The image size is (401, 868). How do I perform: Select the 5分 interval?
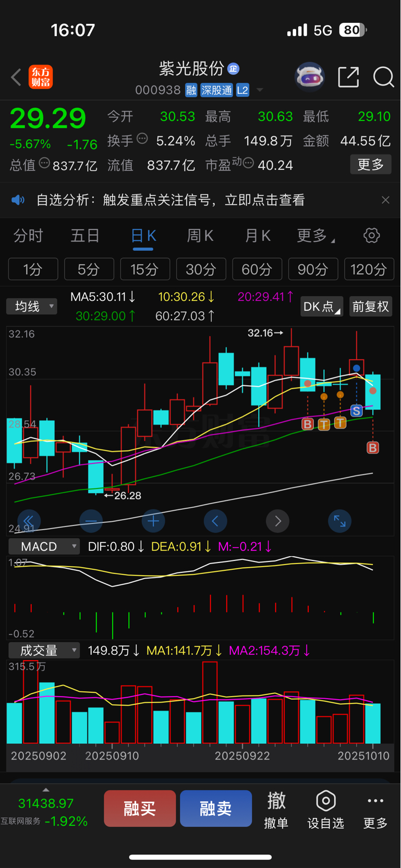pos(89,270)
